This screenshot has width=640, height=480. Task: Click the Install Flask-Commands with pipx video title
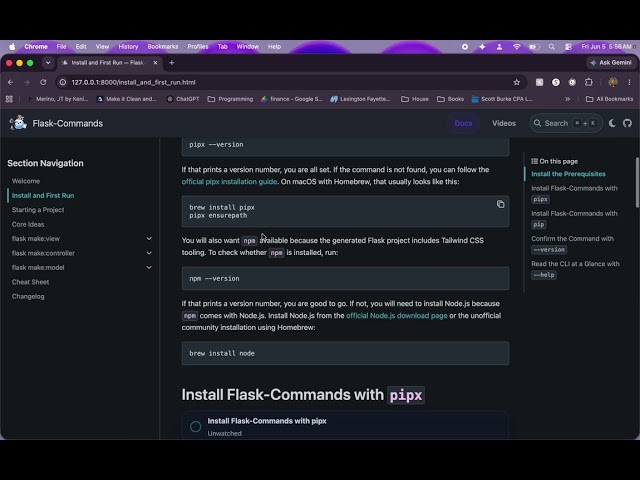coord(267,421)
